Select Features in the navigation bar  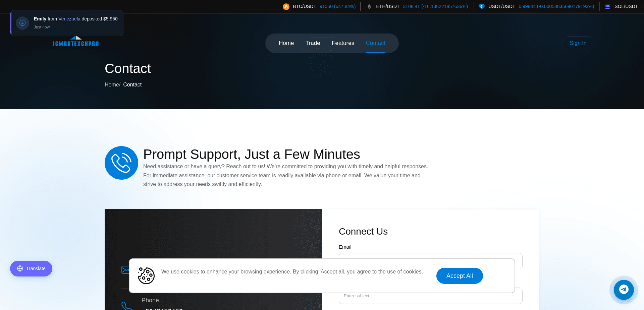tap(343, 43)
